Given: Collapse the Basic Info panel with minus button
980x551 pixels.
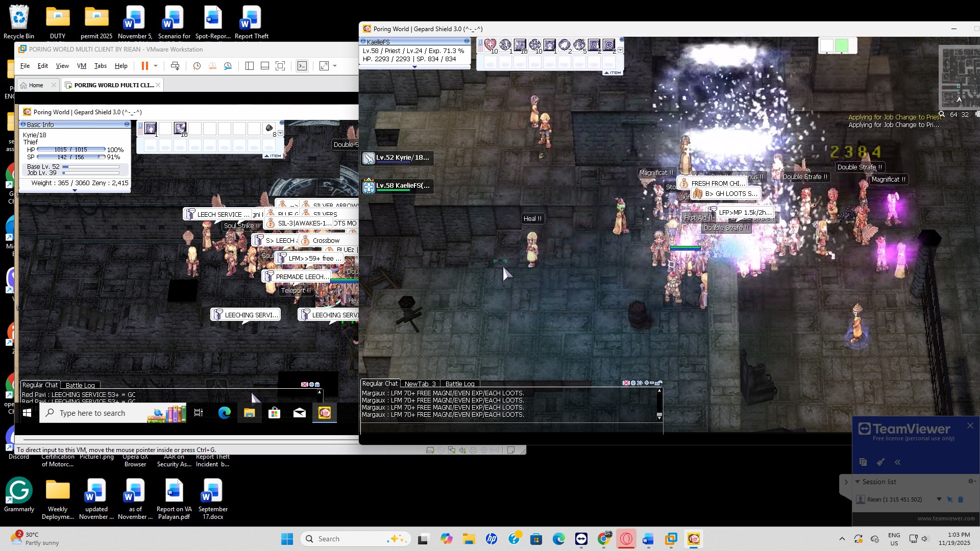Looking at the screenshot, I should click(x=127, y=124).
